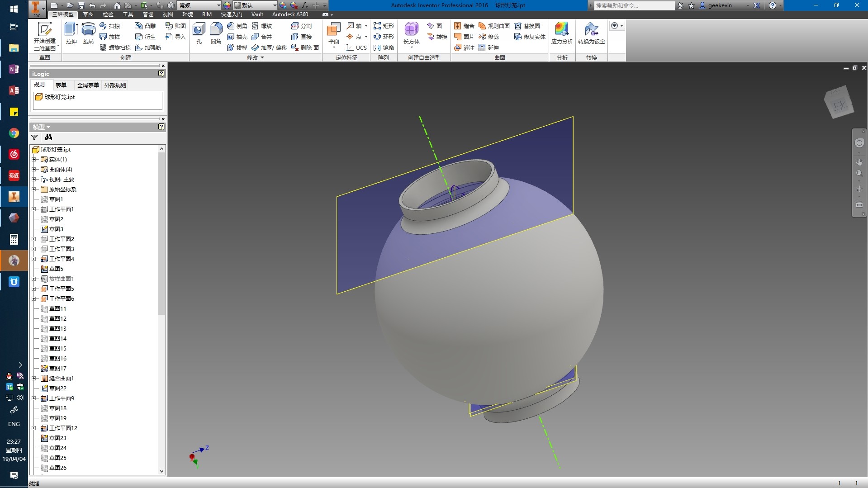Click the color wheel appearance icon
The width and height of the screenshot is (868, 488).
tap(227, 5)
